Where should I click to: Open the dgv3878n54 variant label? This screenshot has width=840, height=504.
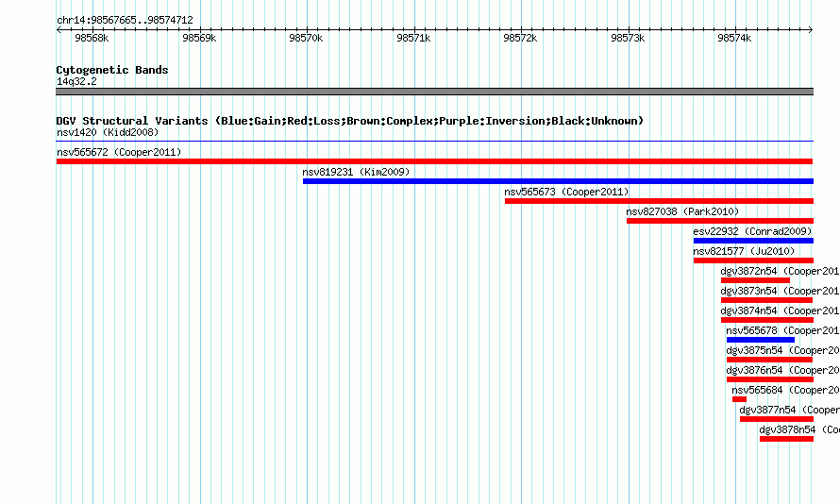[799, 429]
